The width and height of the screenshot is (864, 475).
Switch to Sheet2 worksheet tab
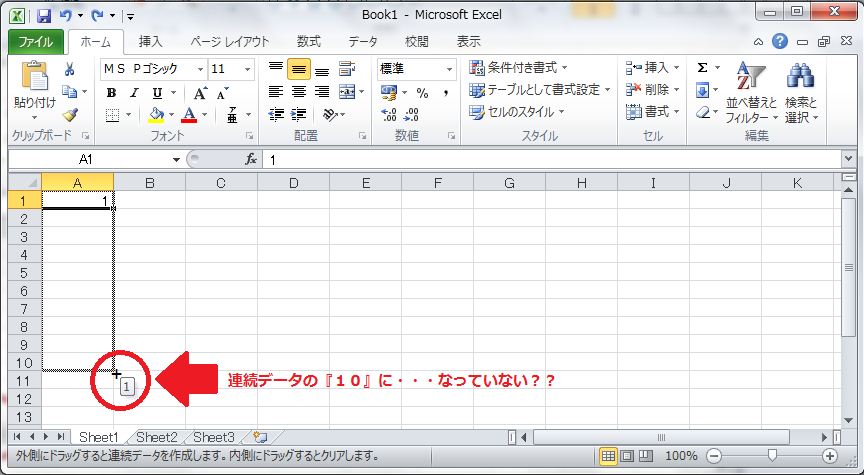tap(156, 437)
